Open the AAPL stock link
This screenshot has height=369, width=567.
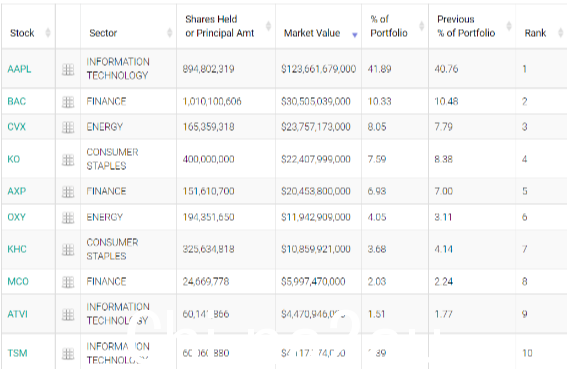click(x=19, y=69)
